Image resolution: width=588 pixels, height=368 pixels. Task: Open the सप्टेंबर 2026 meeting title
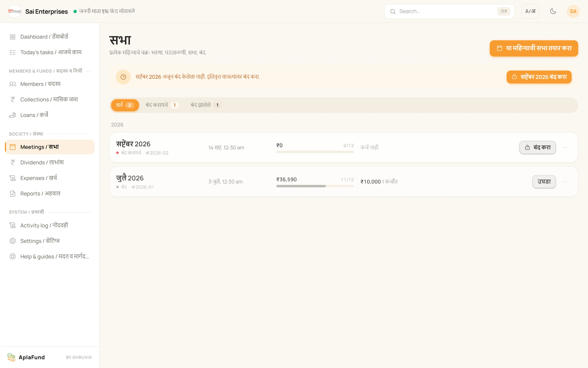click(x=133, y=144)
